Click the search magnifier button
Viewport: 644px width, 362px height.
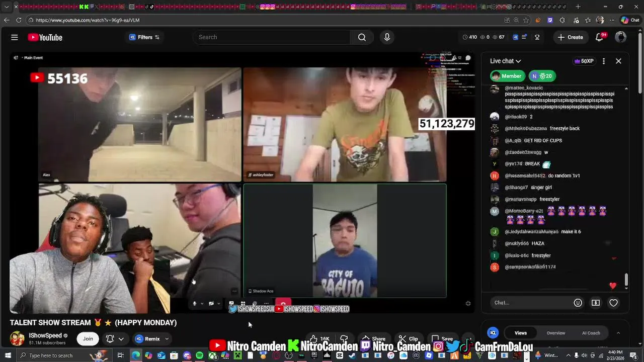(362, 37)
